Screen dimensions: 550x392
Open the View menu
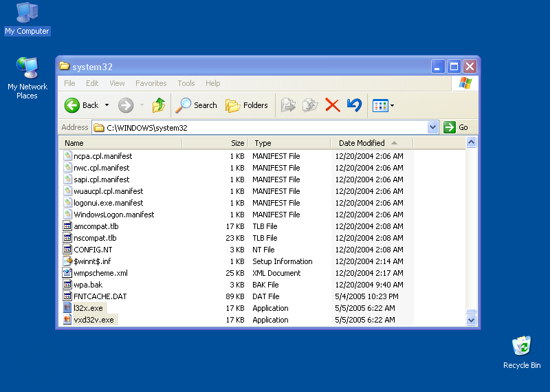(x=117, y=83)
